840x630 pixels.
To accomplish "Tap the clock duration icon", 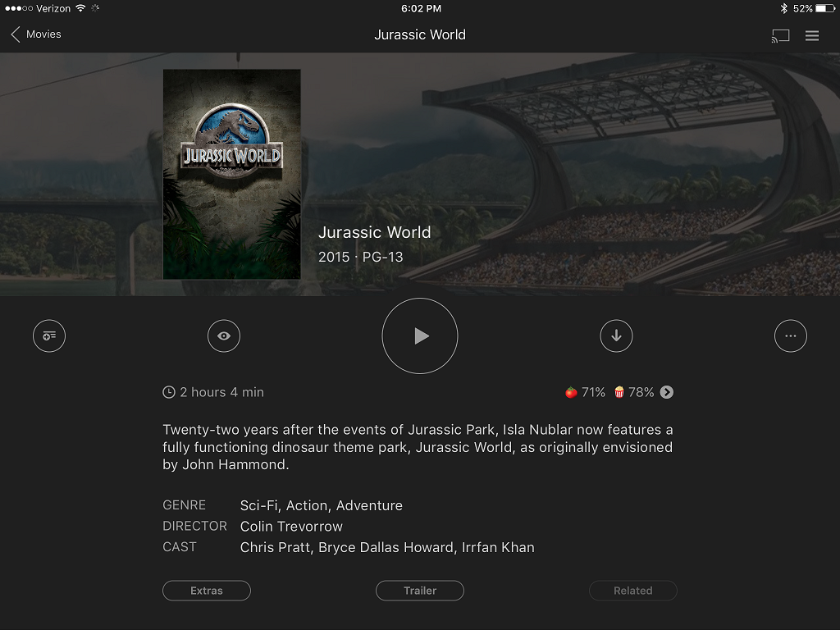I will click(x=169, y=392).
